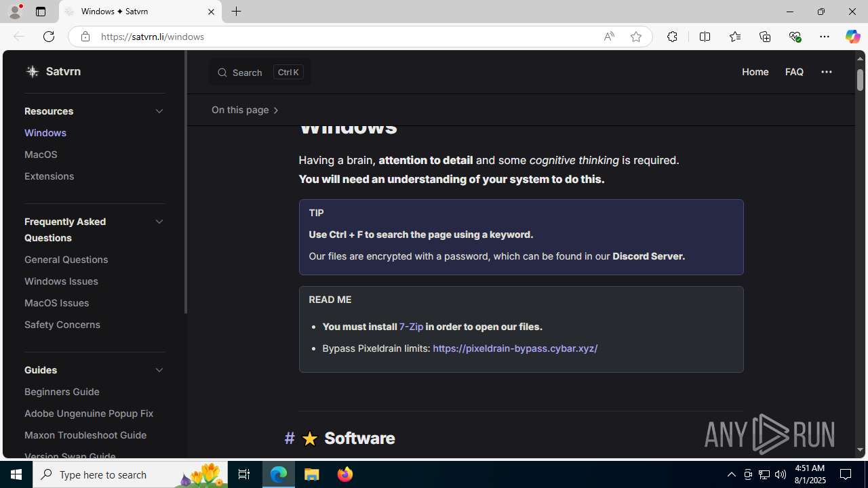Open Edge Settings and more menu

coord(824,37)
